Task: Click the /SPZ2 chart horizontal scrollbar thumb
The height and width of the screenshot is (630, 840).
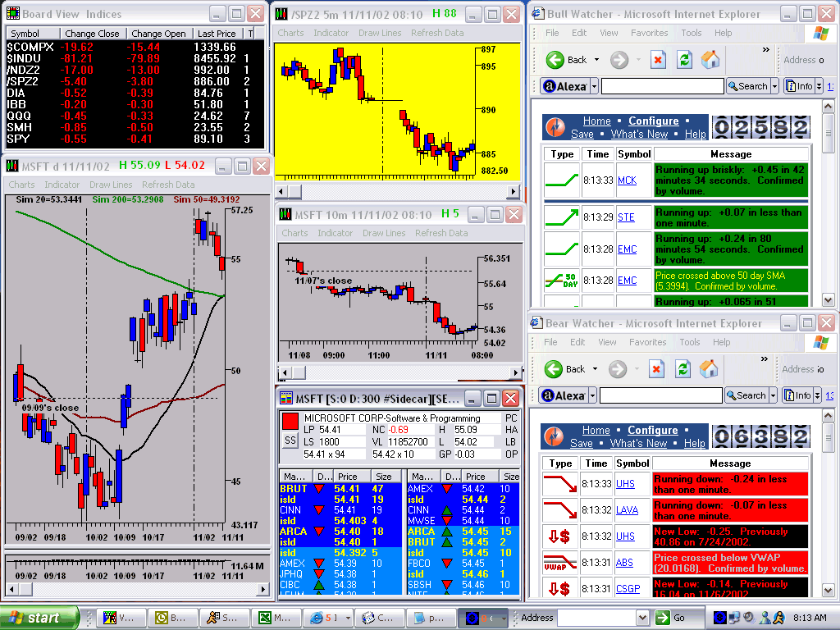Action: (295, 191)
